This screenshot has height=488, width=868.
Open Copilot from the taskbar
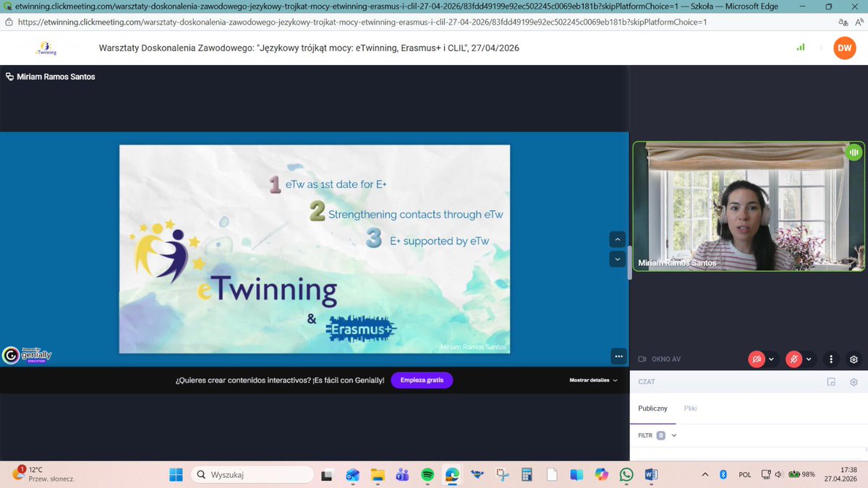[x=602, y=475]
